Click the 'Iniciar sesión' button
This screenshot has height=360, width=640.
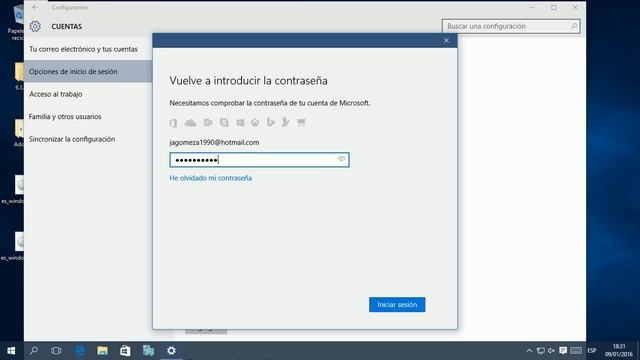(x=397, y=304)
